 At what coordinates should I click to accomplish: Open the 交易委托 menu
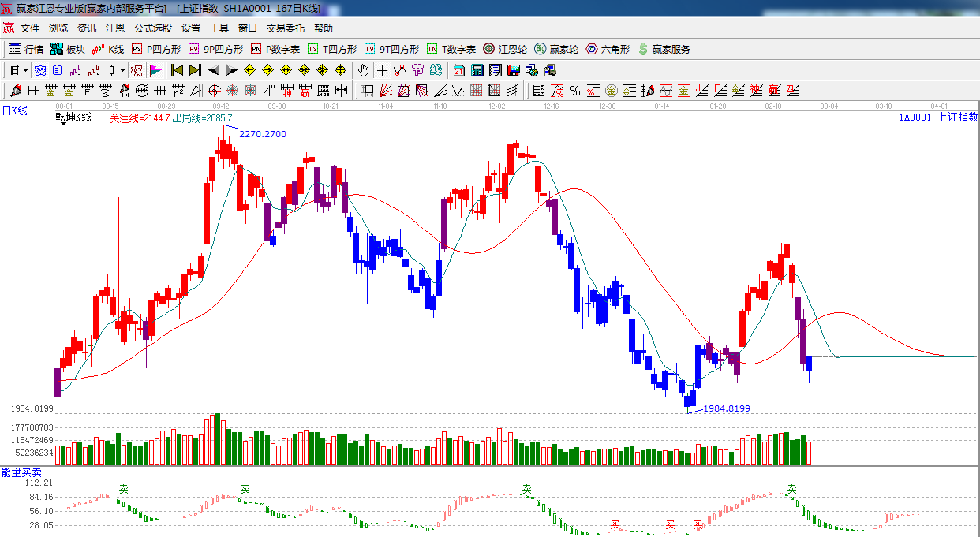coord(285,28)
